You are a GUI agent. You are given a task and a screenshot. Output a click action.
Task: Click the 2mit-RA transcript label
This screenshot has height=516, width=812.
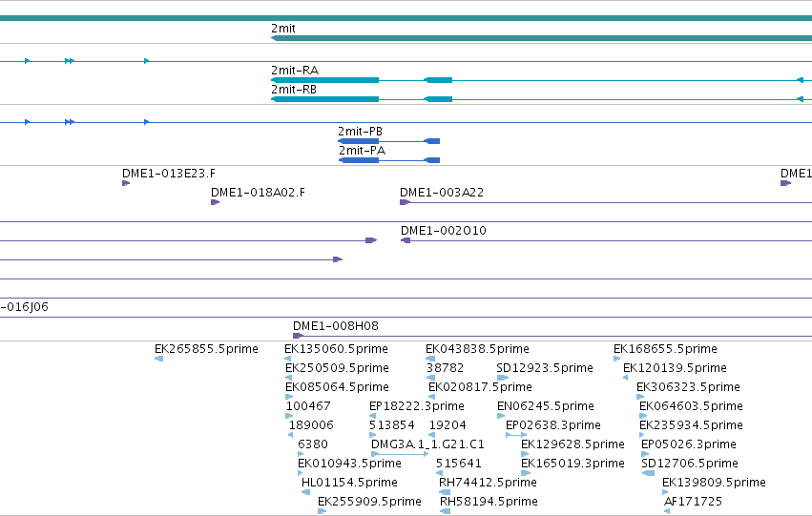[295, 71]
